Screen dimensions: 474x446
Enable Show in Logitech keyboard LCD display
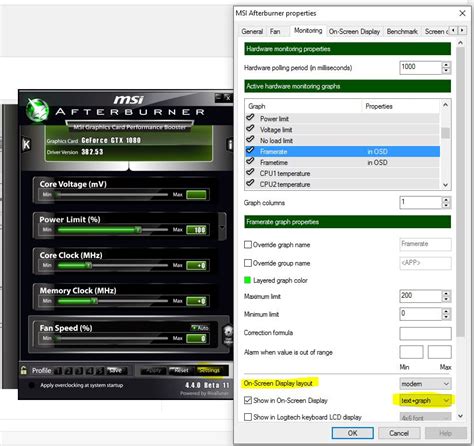tap(248, 417)
